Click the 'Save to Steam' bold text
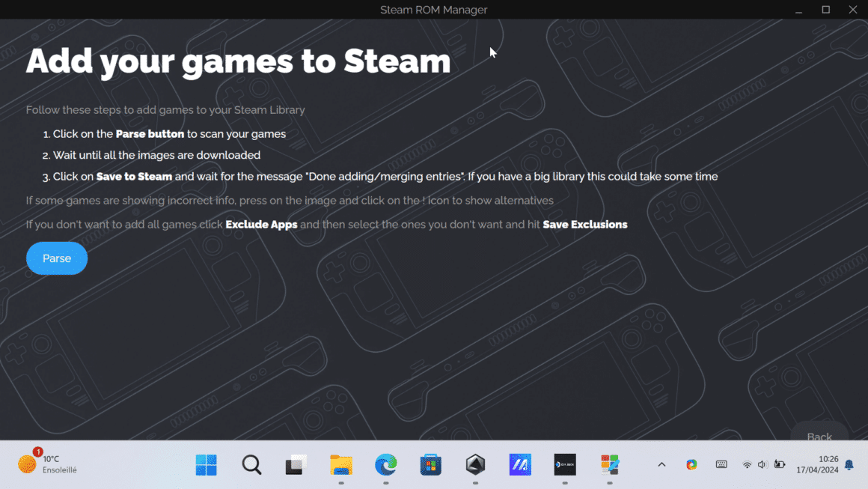The height and width of the screenshot is (489, 868). click(x=134, y=177)
